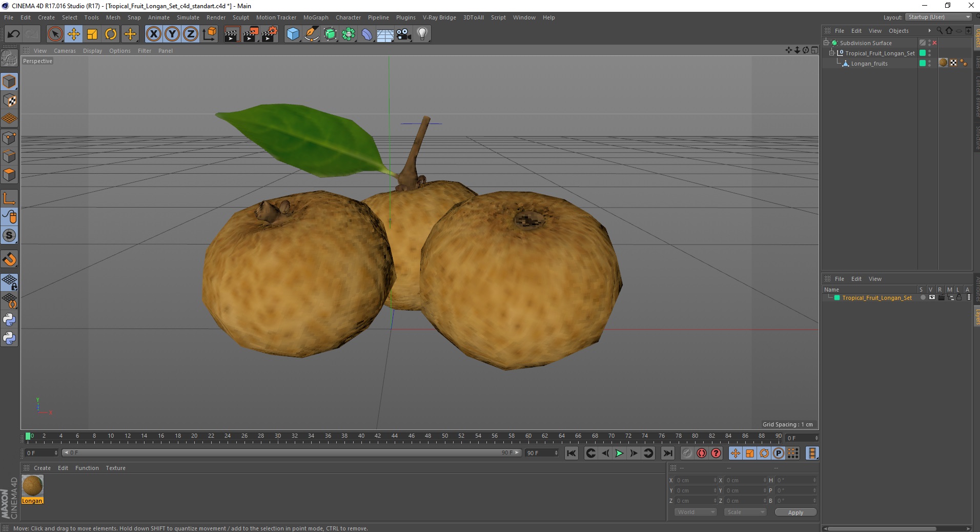Toggle Subdivision Surface enabled red X
This screenshot has width=980, height=532.
tap(934, 43)
